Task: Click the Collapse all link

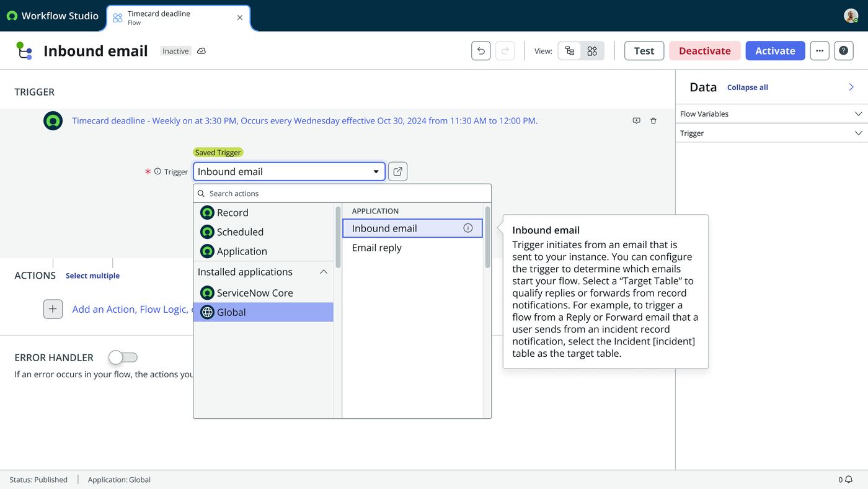Action: (x=748, y=87)
